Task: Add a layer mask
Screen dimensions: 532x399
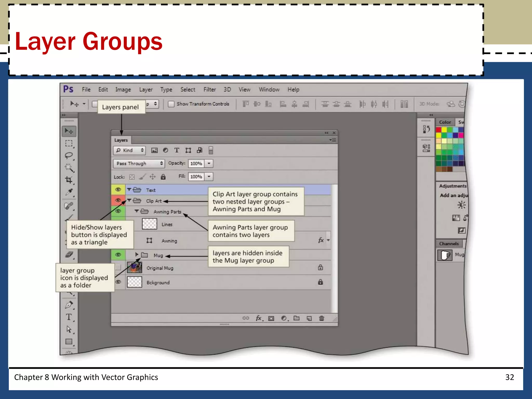Action: coord(271,318)
